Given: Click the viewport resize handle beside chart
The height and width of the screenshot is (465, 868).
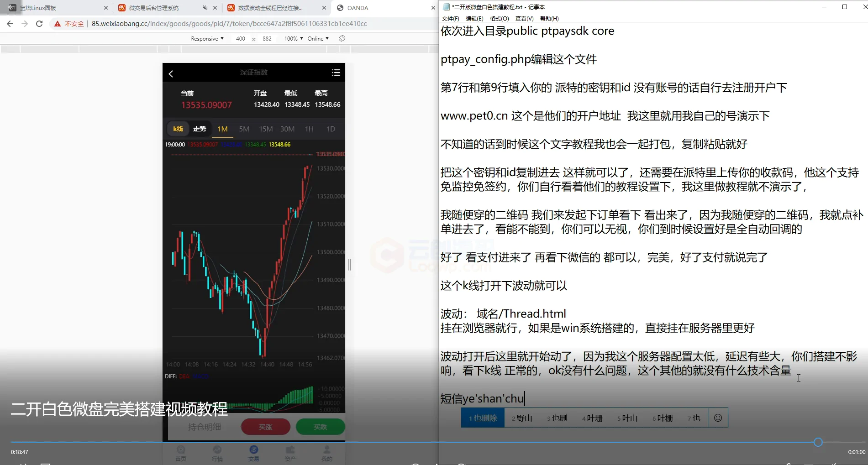Looking at the screenshot, I should (350, 265).
